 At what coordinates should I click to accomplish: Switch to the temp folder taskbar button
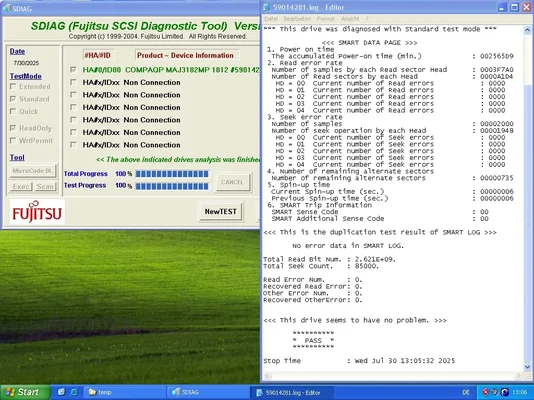[x=124, y=392]
